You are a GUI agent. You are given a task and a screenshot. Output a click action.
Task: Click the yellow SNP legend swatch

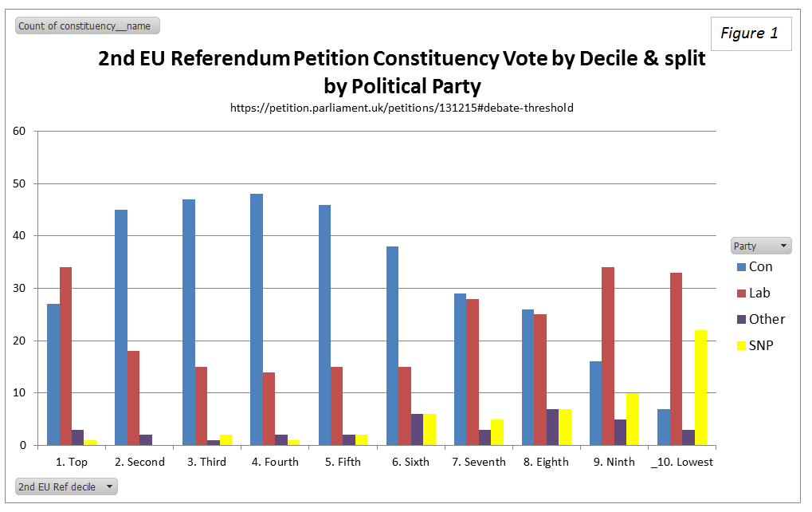[x=739, y=345]
